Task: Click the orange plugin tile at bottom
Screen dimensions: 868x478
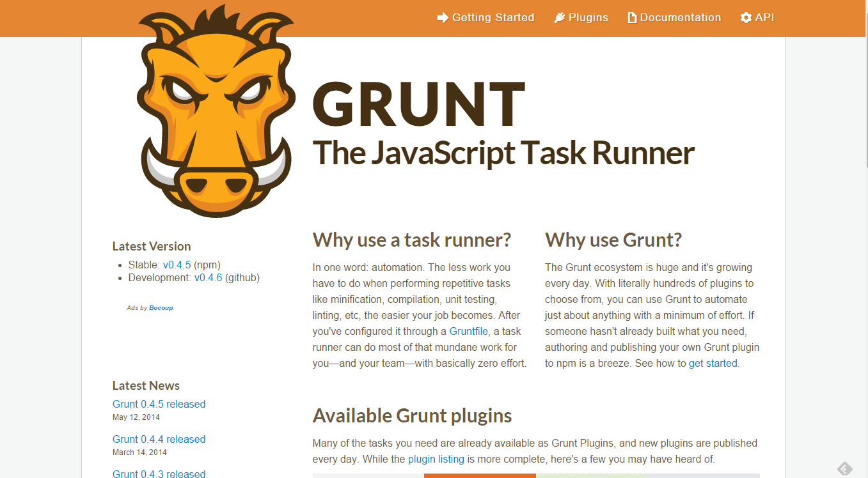Action: pyautogui.click(x=480, y=475)
